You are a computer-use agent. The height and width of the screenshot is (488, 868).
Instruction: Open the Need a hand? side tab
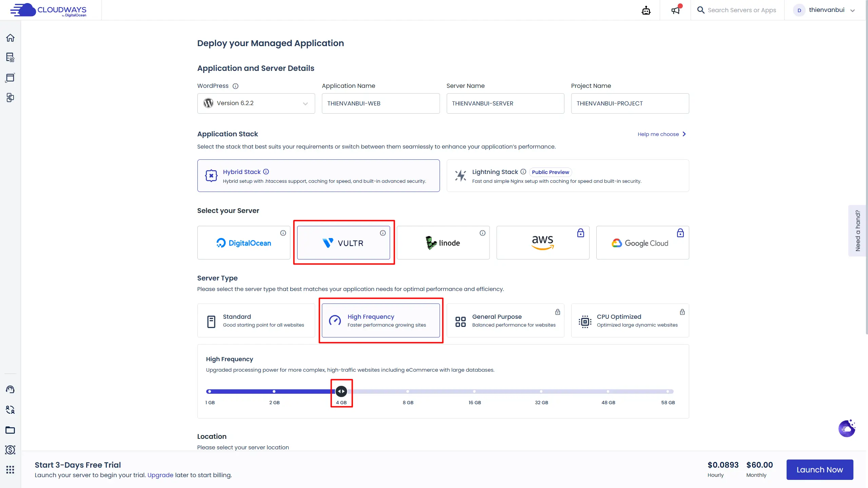[x=857, y=231]
